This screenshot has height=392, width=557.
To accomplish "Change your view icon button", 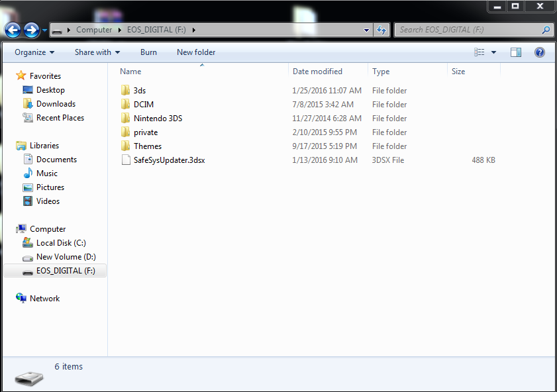I will click(480, 52).
